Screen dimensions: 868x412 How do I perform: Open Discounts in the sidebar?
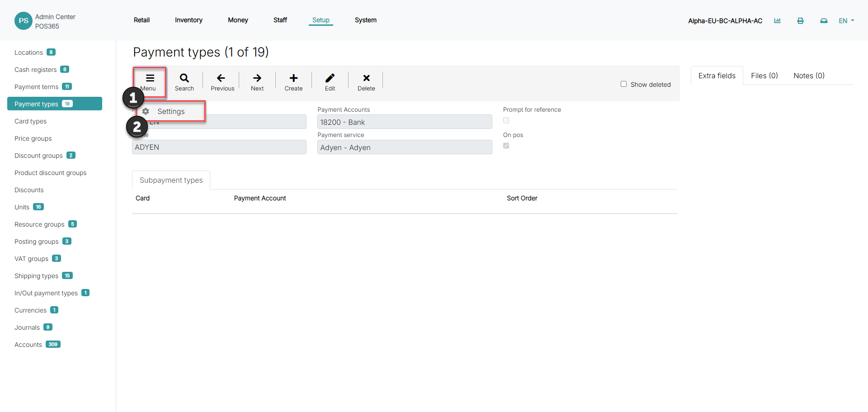(x=29, y=190)
